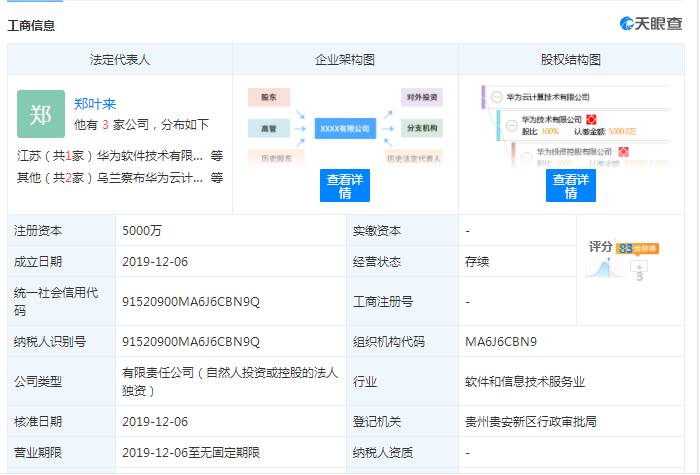This screenshot has height=475, width=700.
Task: Select the 股东 box in structure diagram
Action: tap(269, 97)
